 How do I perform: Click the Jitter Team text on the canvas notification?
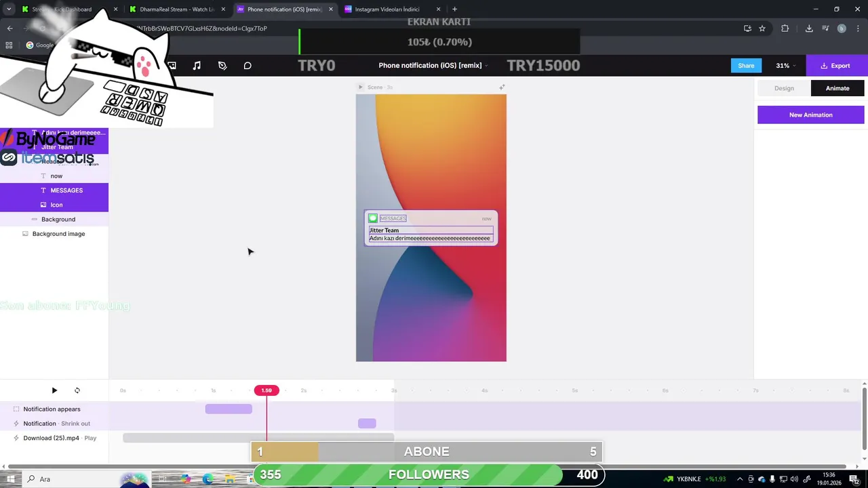click(x=384, y=230)
